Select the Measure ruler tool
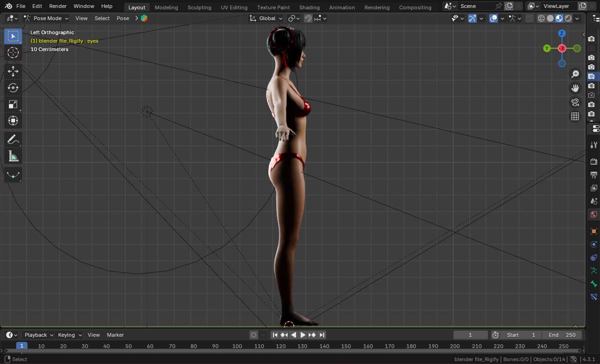This screenshot has width=600, height=364. [x=13, y=156]
